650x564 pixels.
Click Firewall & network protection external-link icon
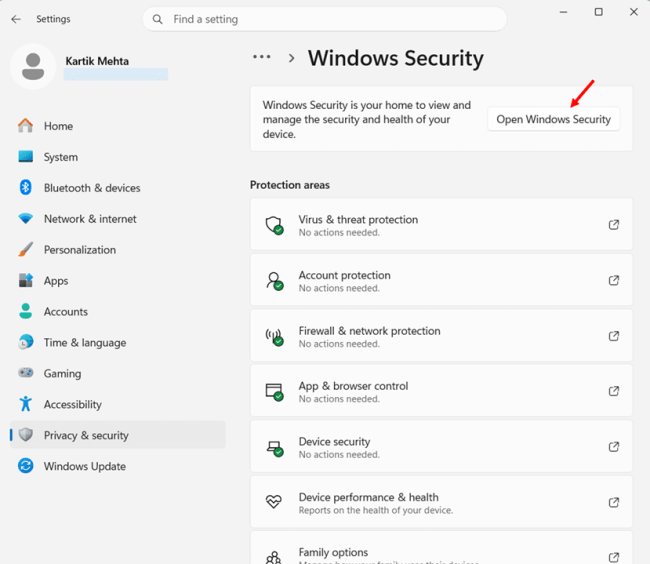tap(614, 336)
